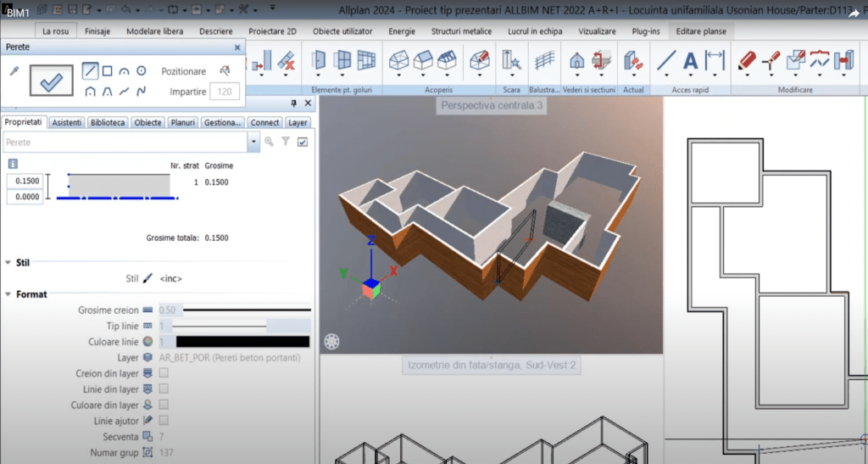The image size is (868, 464).
Task: Collapse the Stil section
Action: [8, 263]
